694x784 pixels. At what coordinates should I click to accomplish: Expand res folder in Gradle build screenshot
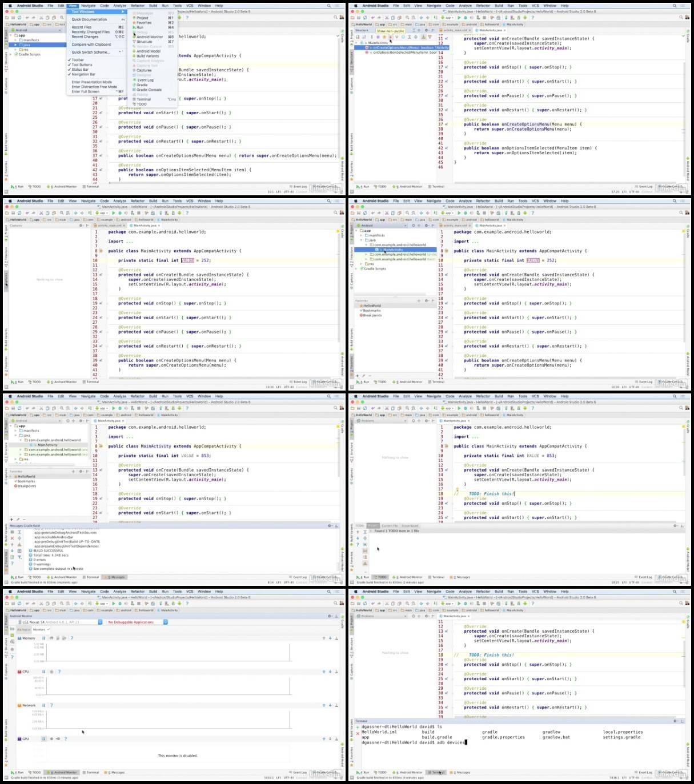point(16,459)
